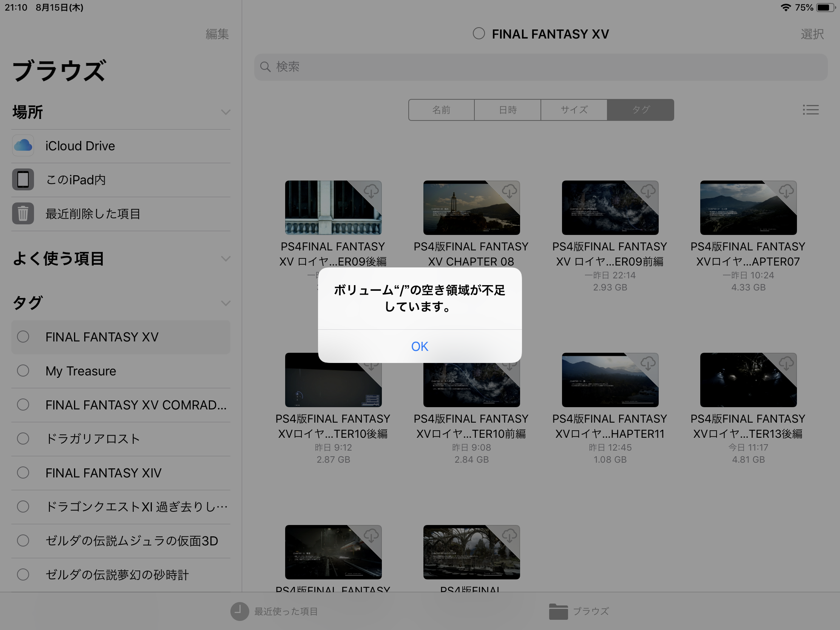Select the FINAL FANTASY XIV tag circle
The image size is (840, 630).
pyautogui.click(x=23, y=473)
